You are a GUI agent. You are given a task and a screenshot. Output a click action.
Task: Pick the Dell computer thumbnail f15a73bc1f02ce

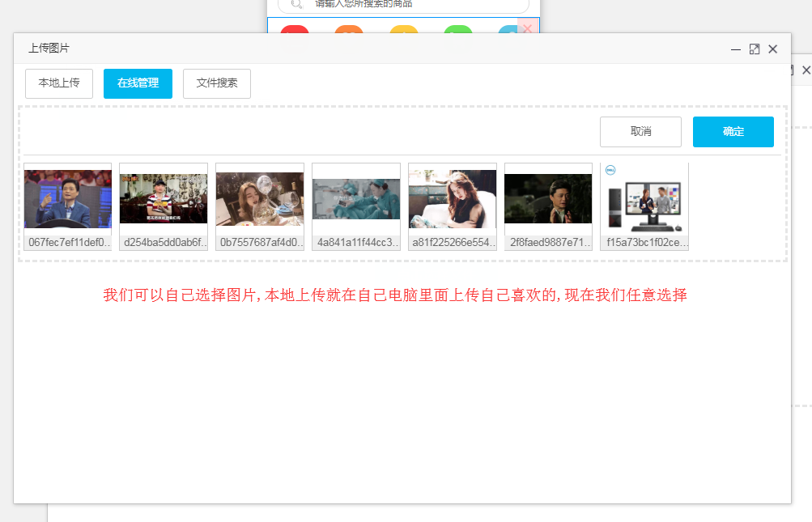[x=644, y=199]
